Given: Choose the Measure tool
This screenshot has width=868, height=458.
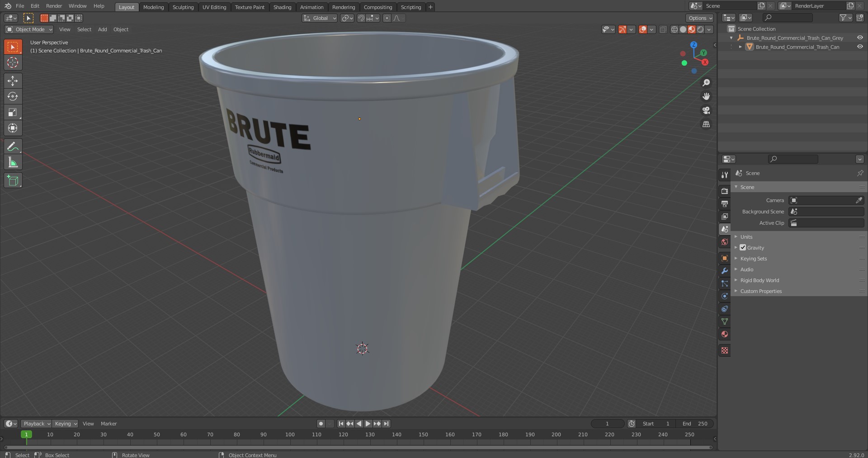Looking at the screenshot, I should [13, 162].
